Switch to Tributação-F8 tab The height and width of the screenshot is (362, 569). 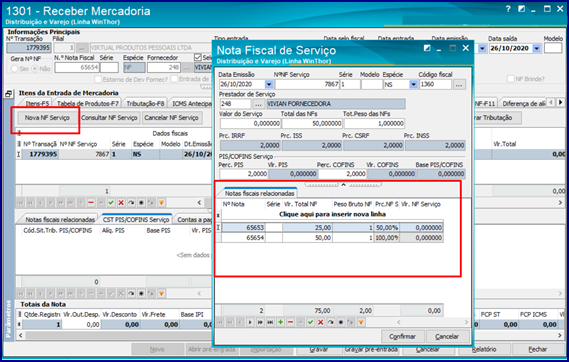[x=145, y=103]
